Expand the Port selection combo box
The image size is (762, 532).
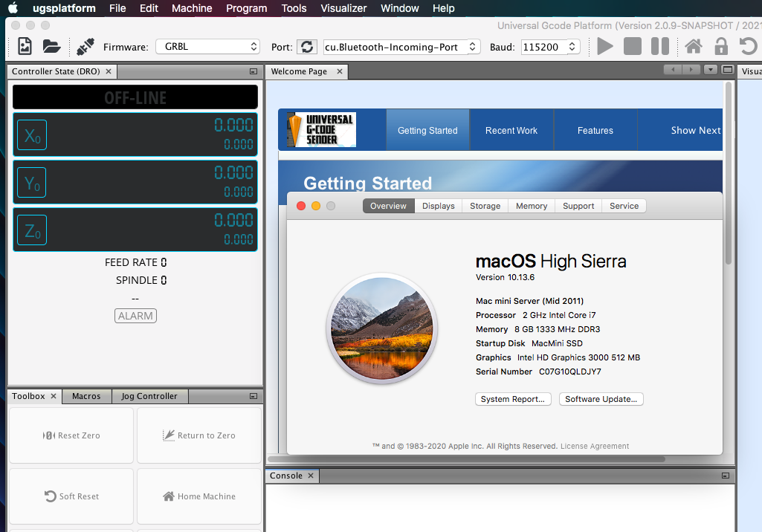pos(401,47)
